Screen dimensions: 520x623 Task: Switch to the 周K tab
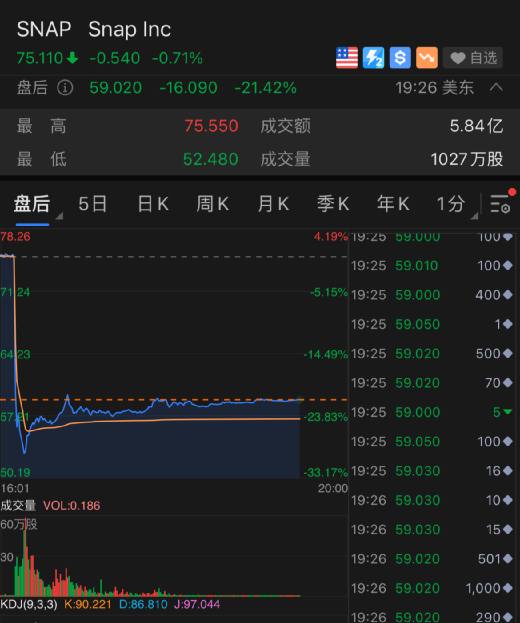point(213,204)
